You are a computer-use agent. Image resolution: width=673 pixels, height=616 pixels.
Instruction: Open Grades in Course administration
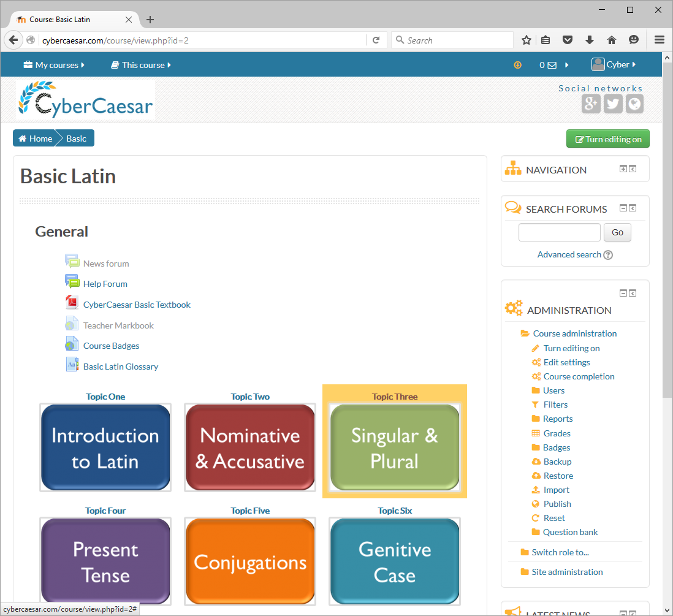pos(557,433)
